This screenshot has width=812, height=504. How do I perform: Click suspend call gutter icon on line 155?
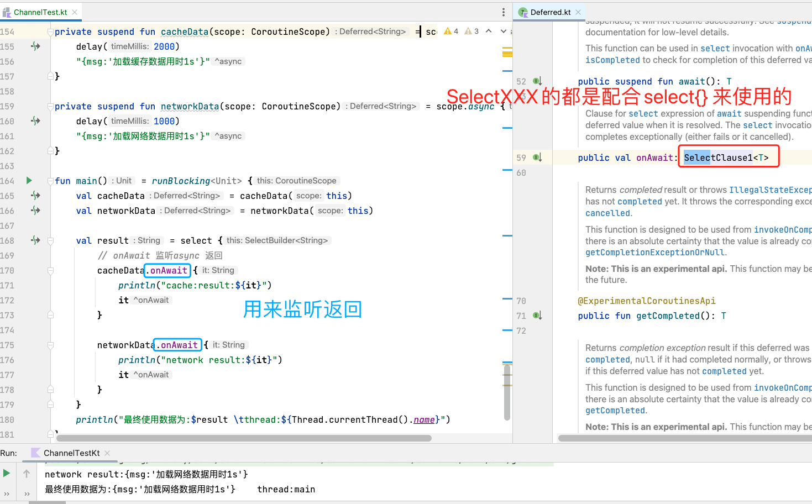tap(36, 46)
